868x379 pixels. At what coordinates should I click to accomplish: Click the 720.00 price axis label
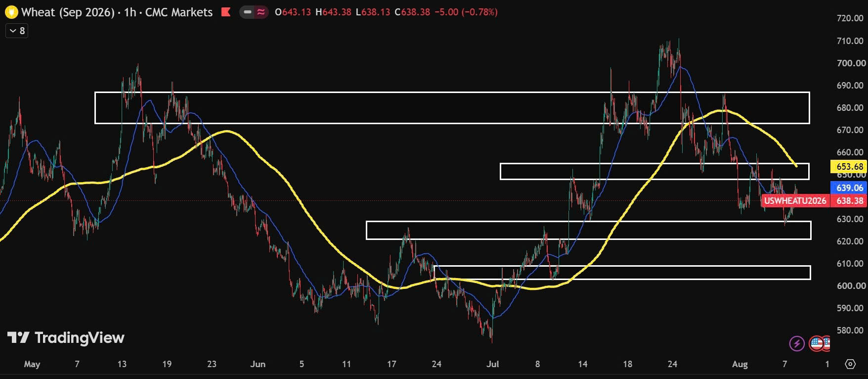[x=850, y=18]
